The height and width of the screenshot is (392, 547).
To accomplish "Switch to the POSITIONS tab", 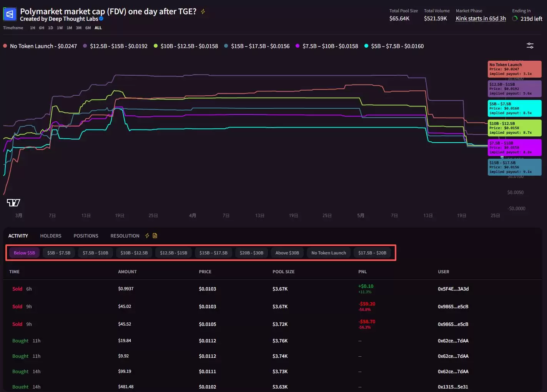I will pos(86,236).
